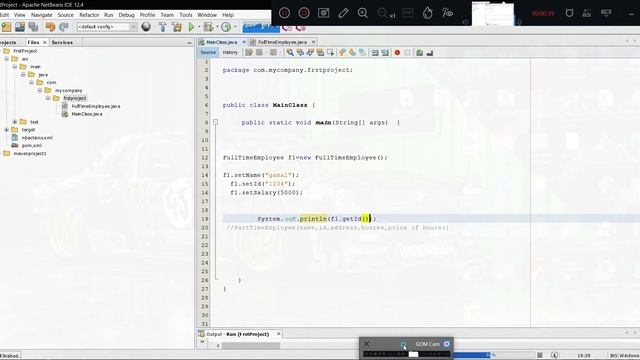Collapse the main method code fold
The height and width of the screenshot is (360, 640).
(216, 122)
